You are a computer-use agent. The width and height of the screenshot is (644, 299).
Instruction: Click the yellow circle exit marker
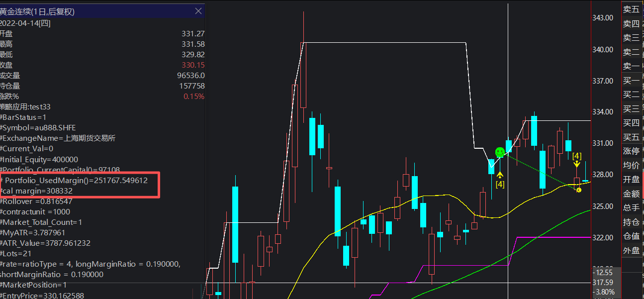tap(579, 190)
